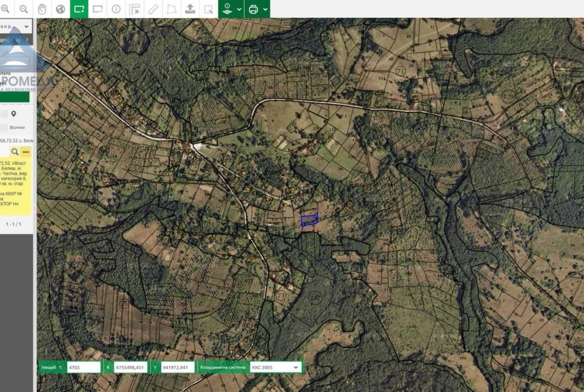Select the polygon area measure tool
The image size is (584, 392).
click(x=171, y=9)
